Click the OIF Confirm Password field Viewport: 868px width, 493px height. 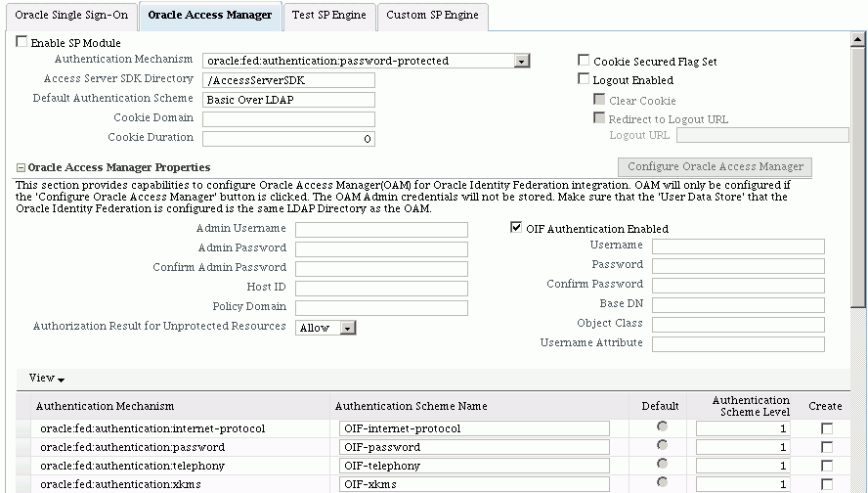coord(738,286)
